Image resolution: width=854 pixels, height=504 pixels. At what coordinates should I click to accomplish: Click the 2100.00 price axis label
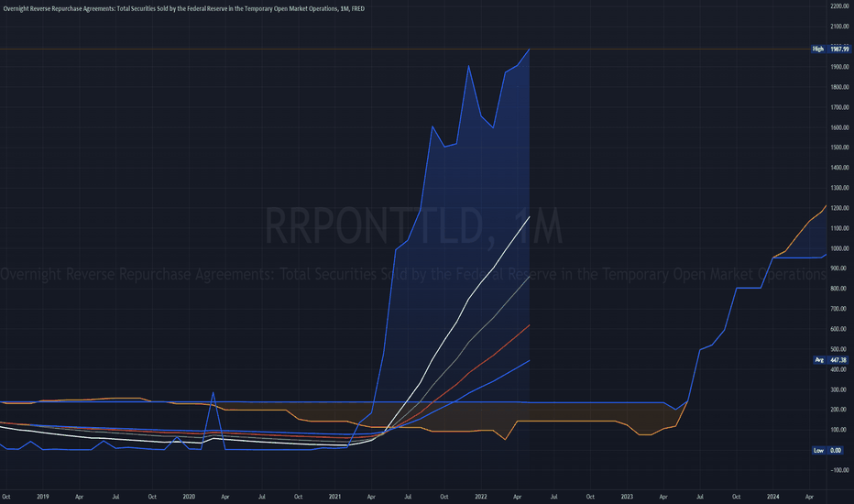pos(840,27)
